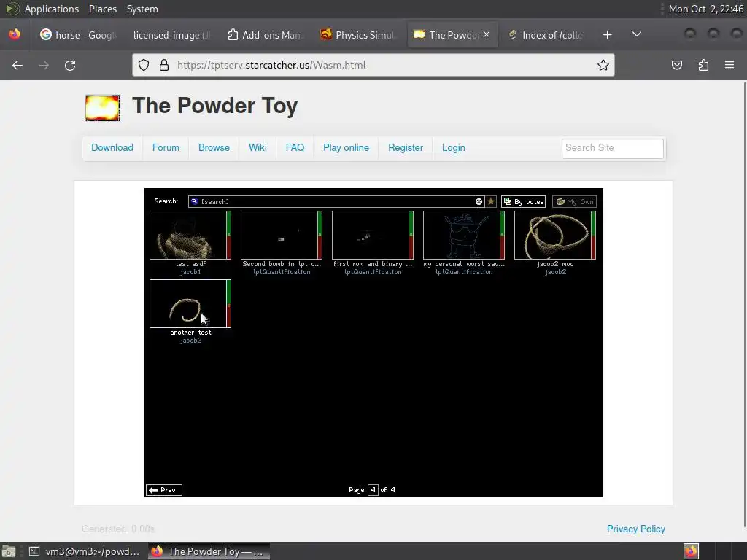This screenshot has height=560, width=747.
Task: Toggle the By votes sort button
Action: click(523, 201)
